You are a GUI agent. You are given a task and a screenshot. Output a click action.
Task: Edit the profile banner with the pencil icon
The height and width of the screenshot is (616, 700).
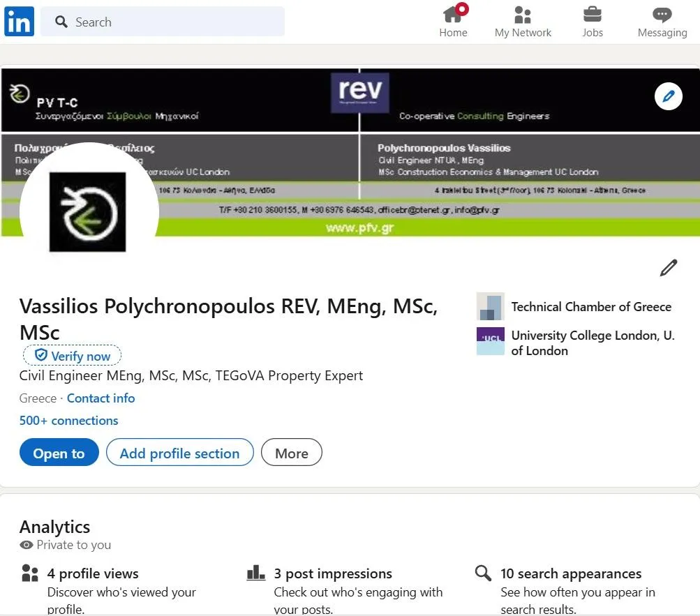tap(668, 96)
